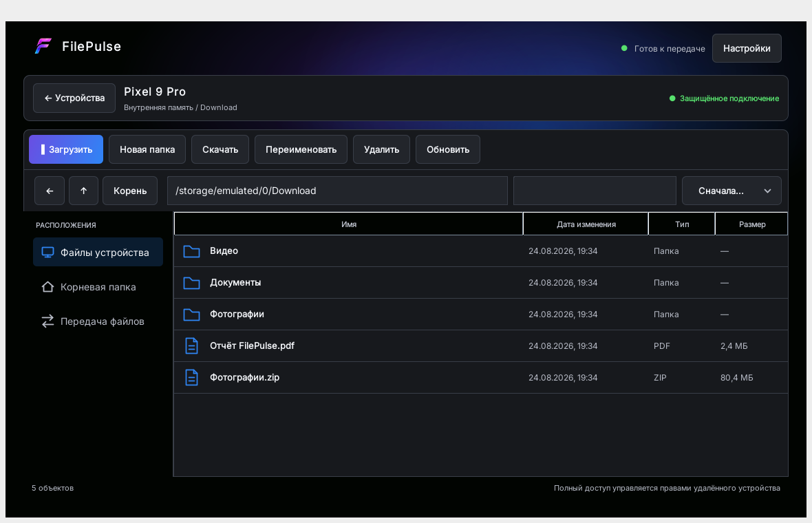Click the Скачать download button

220,149
